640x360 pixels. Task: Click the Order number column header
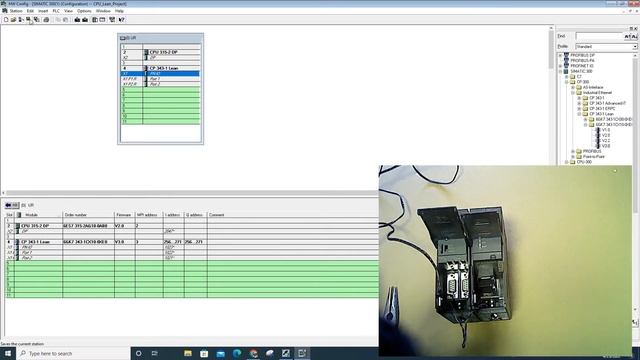pyautogui.click(x=88, y=215)
